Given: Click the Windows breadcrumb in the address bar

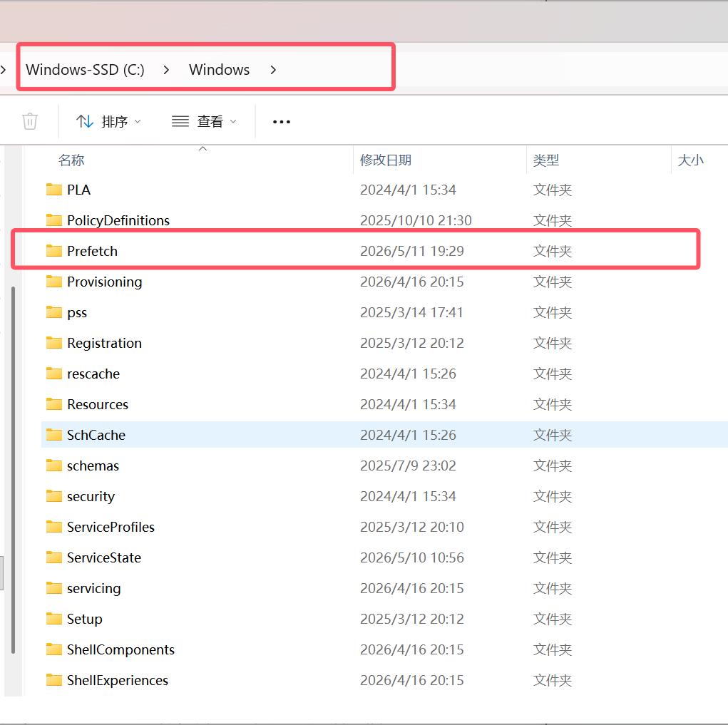Looking at the screenshot, I should click(x=219, y=70).
